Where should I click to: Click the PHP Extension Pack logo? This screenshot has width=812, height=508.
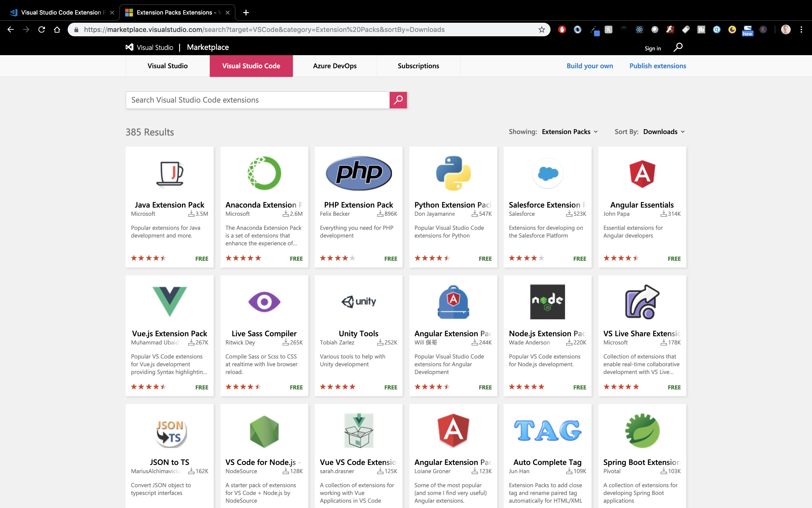359,173
